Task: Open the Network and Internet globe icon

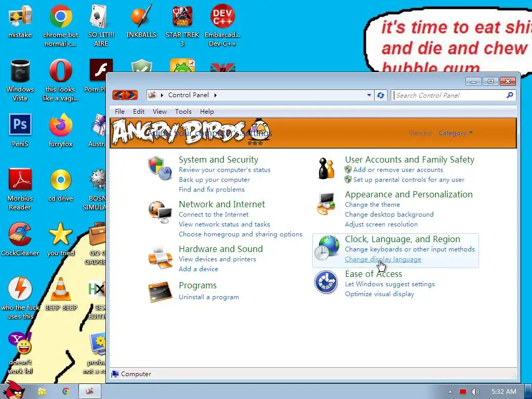Action: coord(160,212)
